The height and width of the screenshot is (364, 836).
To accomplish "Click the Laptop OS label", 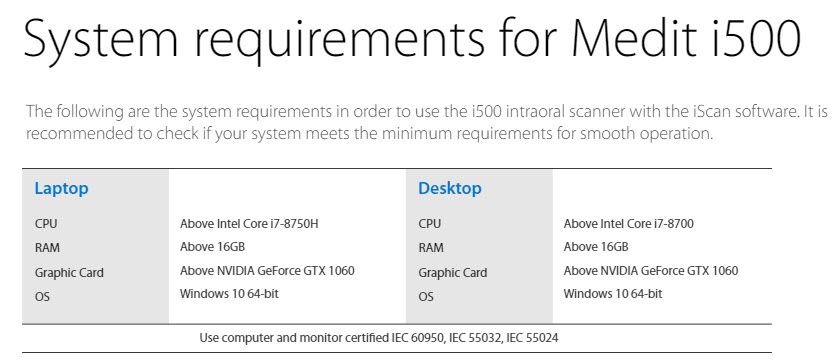I will [42, 296].
